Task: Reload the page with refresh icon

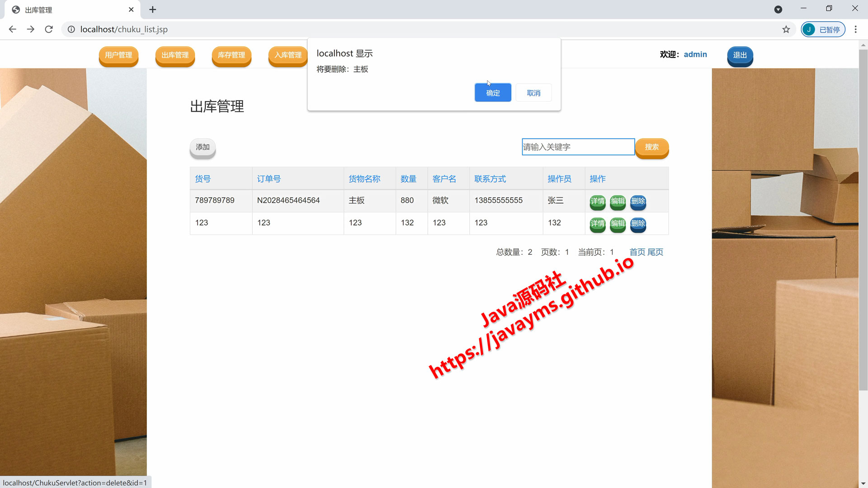Action: click(49, 29)
